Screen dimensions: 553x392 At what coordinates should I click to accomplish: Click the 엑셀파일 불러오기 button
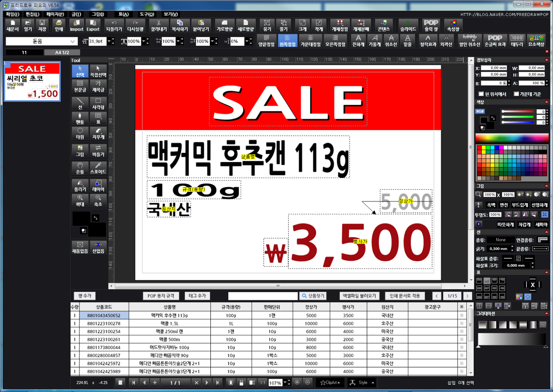pyautogui.click(x=360, y=296)
